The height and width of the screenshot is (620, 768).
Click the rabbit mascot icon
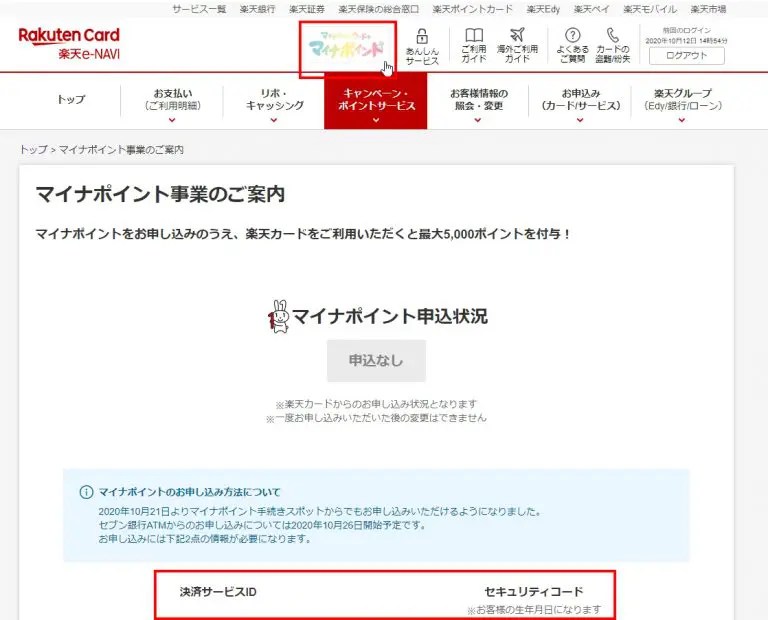point(279,316)
